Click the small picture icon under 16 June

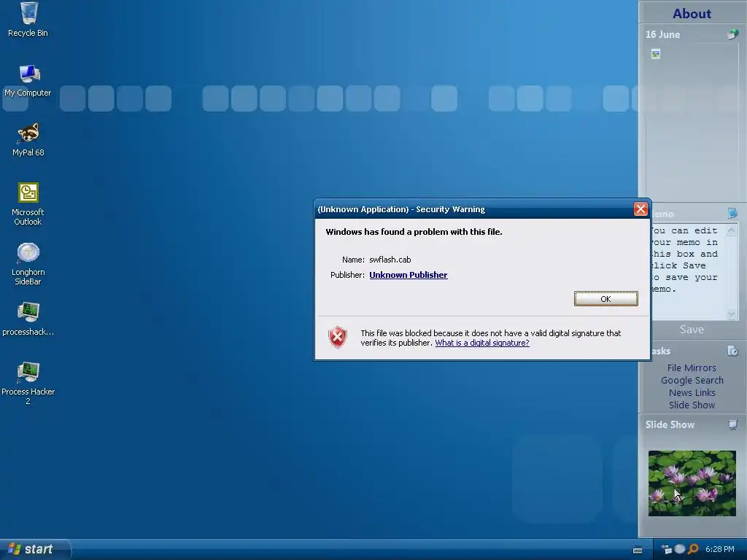tap(656, 54)
